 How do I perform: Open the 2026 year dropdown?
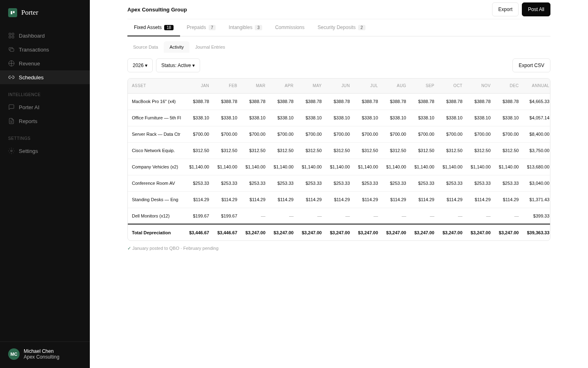point(140,65)
